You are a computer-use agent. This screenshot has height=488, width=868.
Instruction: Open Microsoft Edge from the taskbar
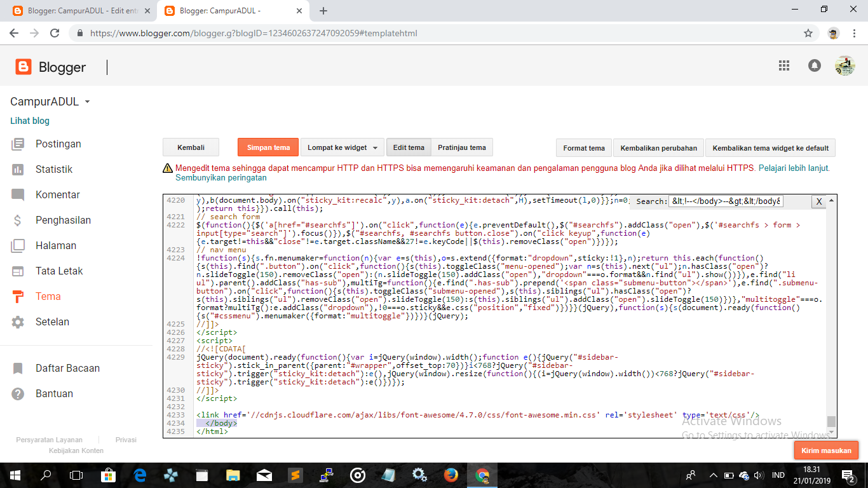point(139,475)
